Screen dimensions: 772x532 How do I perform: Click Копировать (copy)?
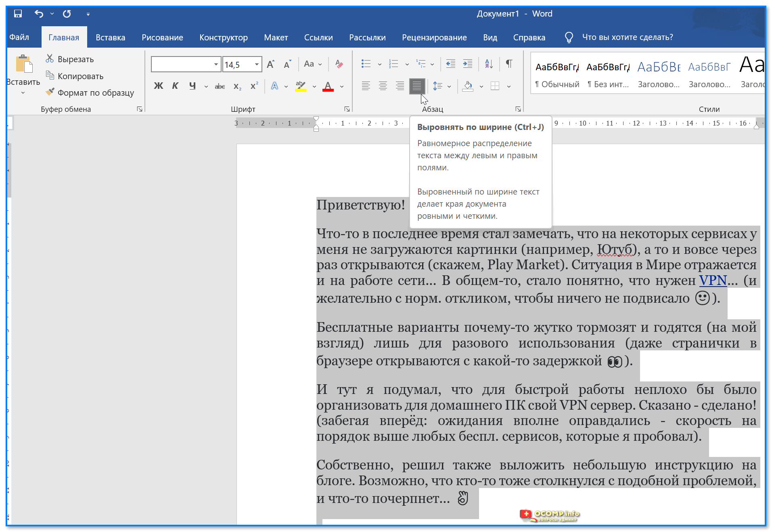coord(74,76)
